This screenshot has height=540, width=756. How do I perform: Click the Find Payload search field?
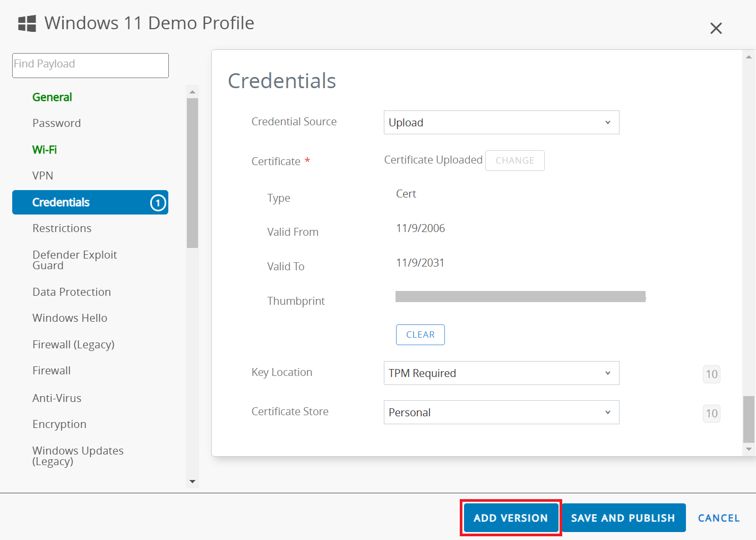tap(90, 65)
